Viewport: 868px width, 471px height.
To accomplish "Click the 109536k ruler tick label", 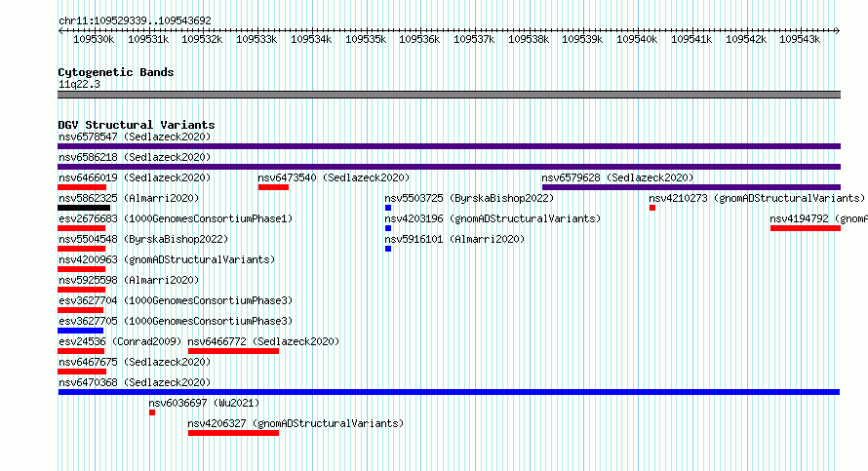I will point(419,39).
